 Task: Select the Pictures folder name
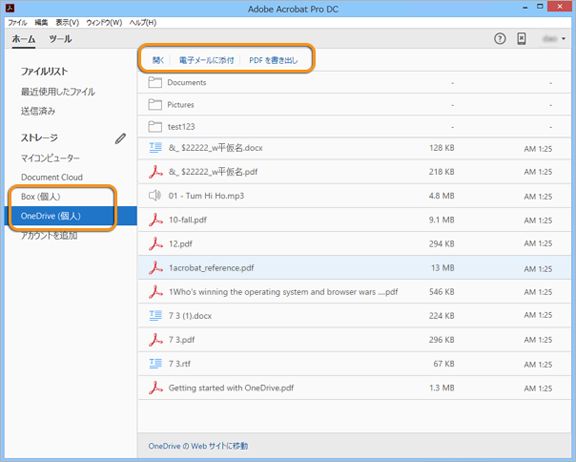(x=181, y=105)
